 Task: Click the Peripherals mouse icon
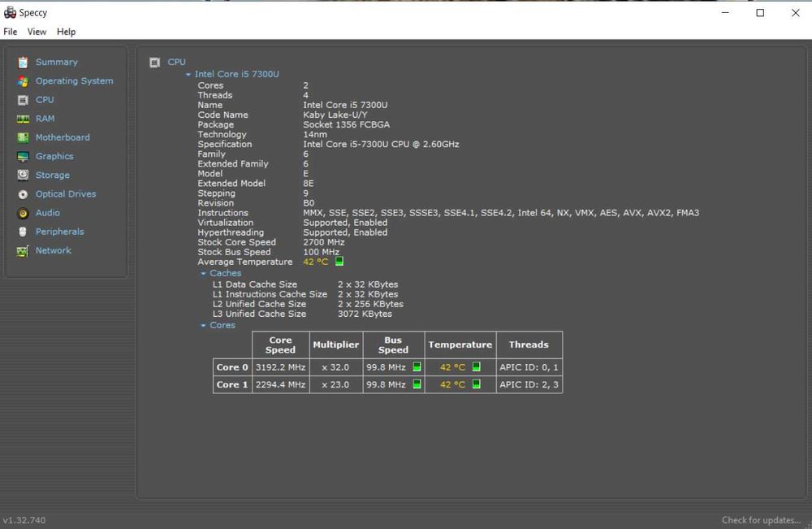23,232
